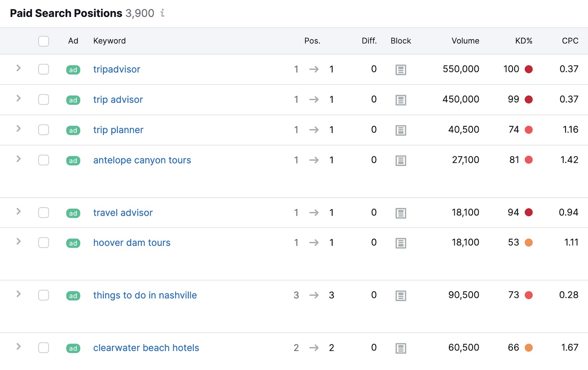Click the ad badge beside antelope canyon tours
Image resolution: width=588 pixels, height=370 pixels.
coord(73,161)
